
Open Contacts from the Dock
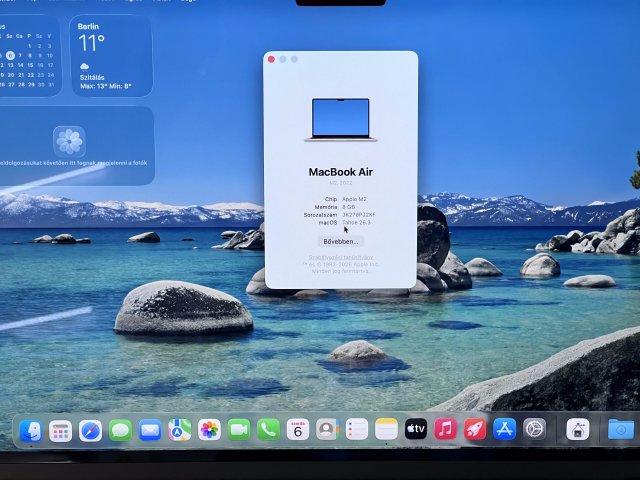pyautogui.click(x=327, y=429)
